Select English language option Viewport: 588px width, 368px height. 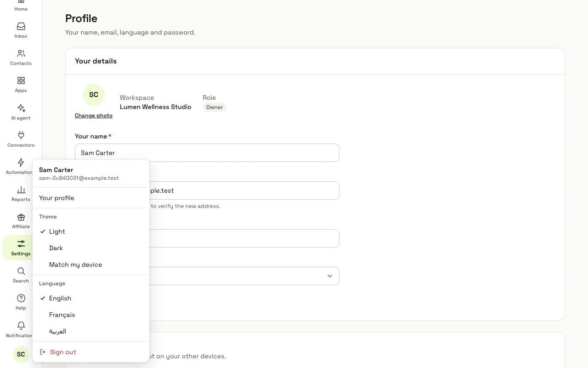(x=91, y=298)
